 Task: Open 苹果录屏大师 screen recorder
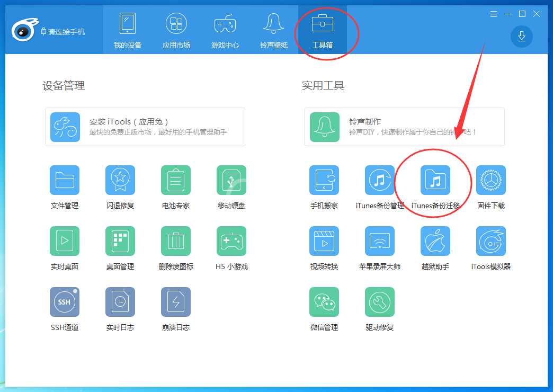pos(380,241)
